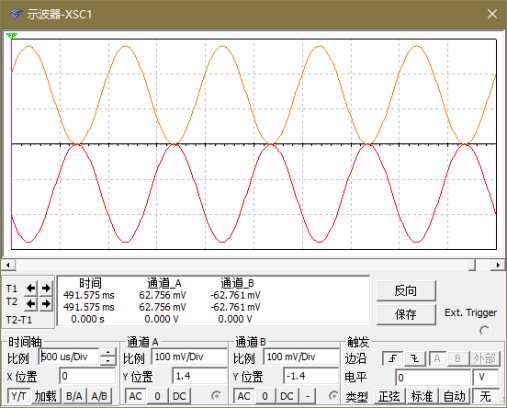Decrease timebase scale with down stepper
507x408 pixels.
coord(108,361)
